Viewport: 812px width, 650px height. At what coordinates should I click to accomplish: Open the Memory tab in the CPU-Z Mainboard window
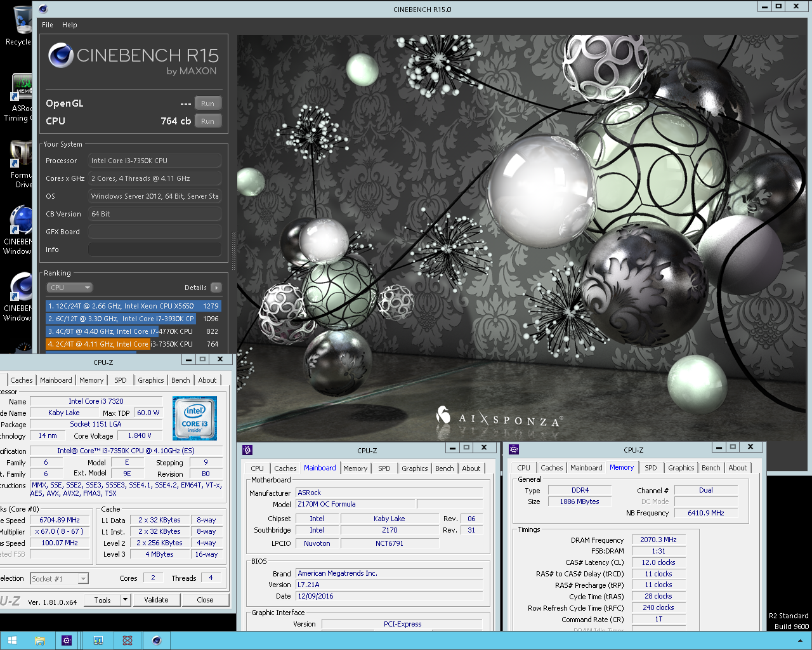(355, 468)
